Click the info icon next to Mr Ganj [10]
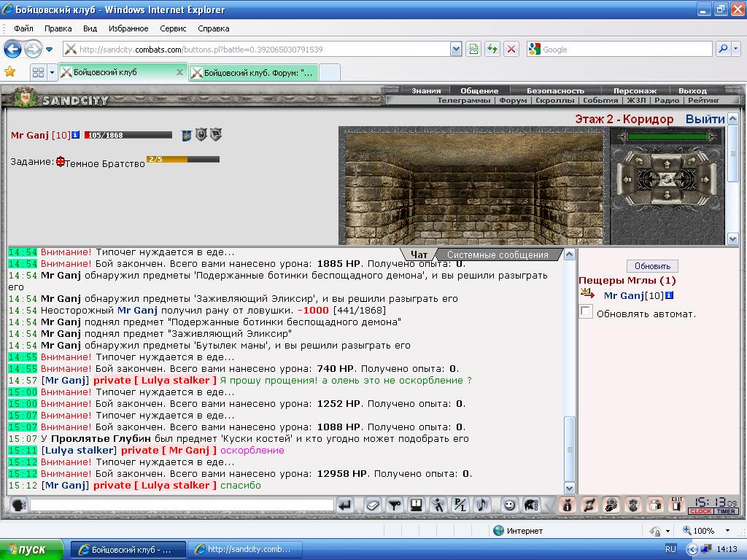747x560 pixels. 75,135
